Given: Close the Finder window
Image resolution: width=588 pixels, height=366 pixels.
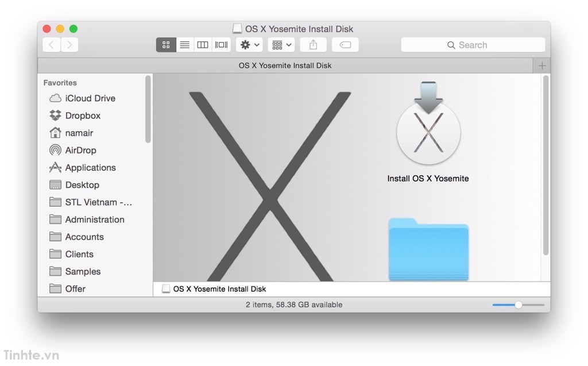Looking at the screenshot, I should (x=47, y=29).
